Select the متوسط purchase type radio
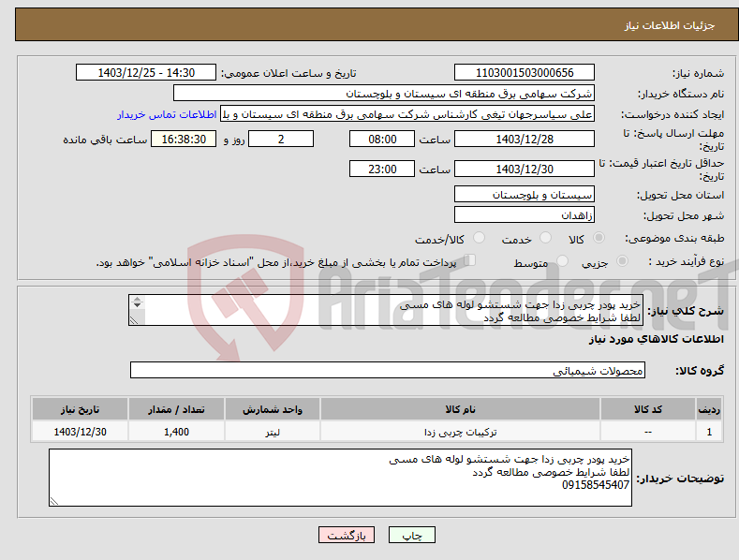 pos(562,260)
